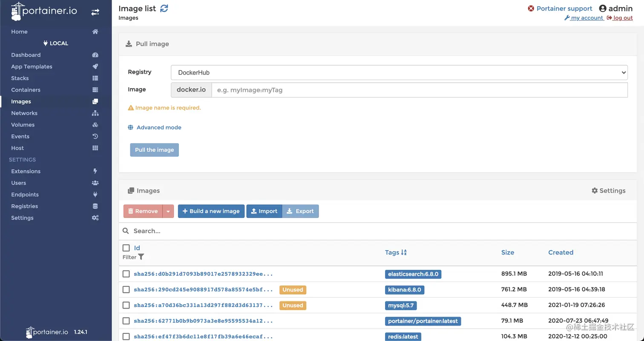The width and height of the screenshot is (644, 341).
Task: Click the Home house icon
Action: (95, 32)
